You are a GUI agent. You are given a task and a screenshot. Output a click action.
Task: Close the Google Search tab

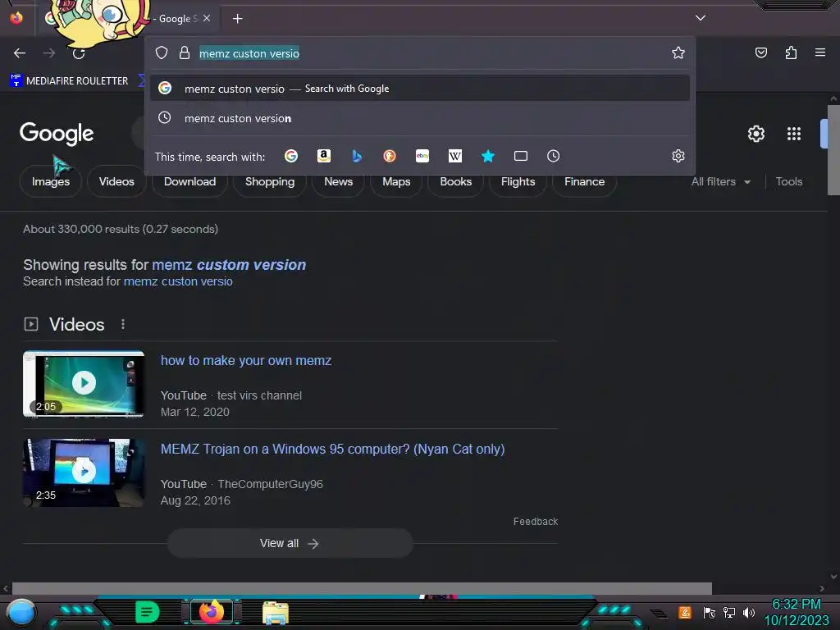(x=207, y=18)
